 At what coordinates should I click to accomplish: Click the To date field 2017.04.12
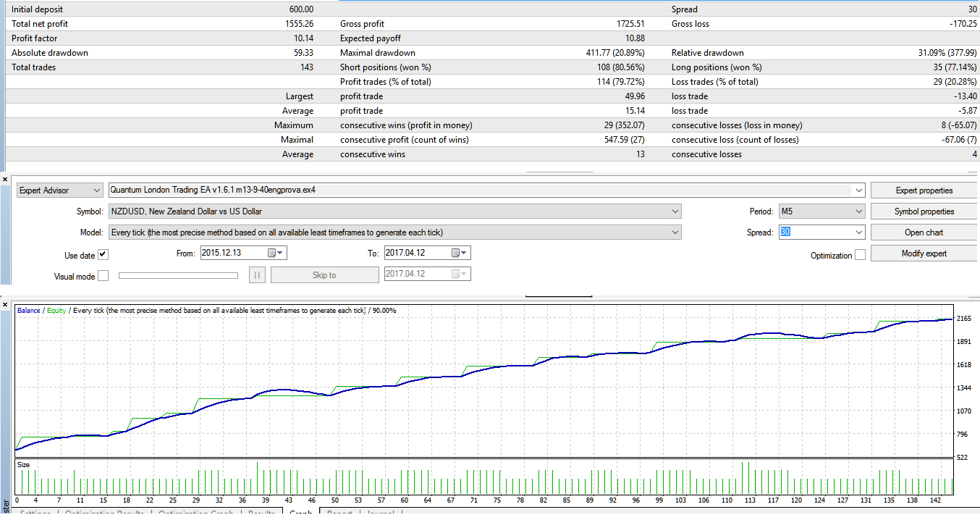[x=416, y=253]
